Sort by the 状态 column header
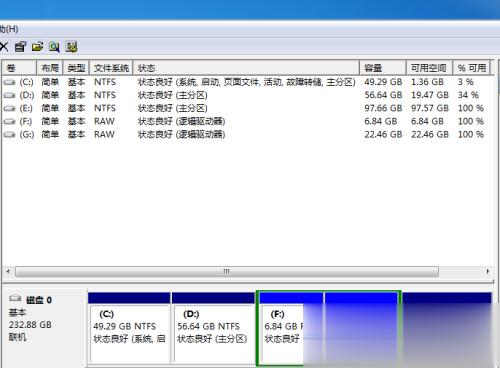This screenshot has width=500, height=368. (x=246, y=68)
